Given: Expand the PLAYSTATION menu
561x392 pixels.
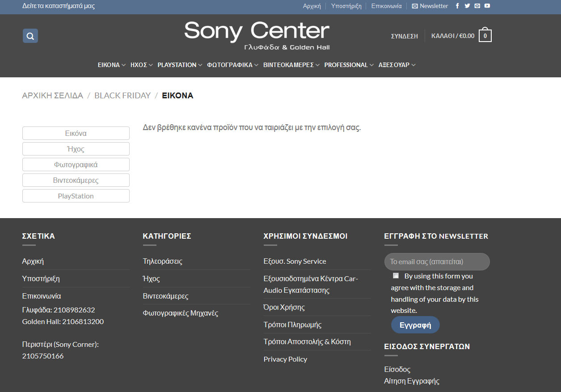Looking at the screenshot, I should pyautogui.click(x=180, y=65).
